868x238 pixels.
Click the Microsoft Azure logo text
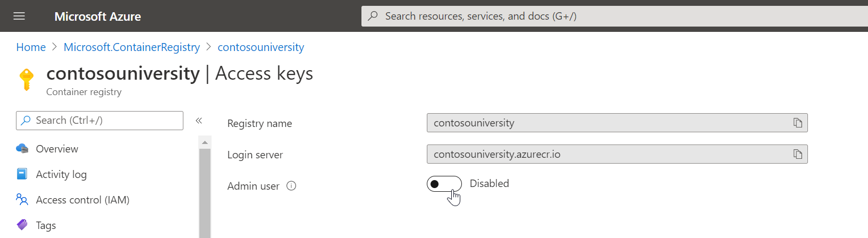98,16
